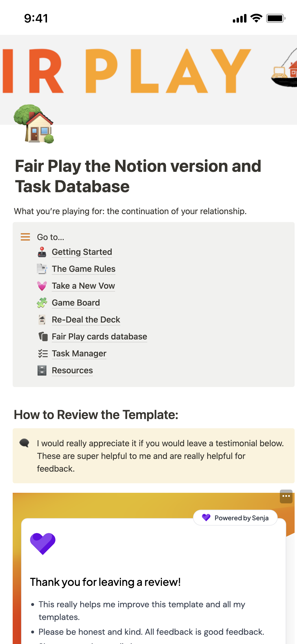Open the Getting Started page
Viewport: 297px width, 644px height.
click(x=82, y=252)
